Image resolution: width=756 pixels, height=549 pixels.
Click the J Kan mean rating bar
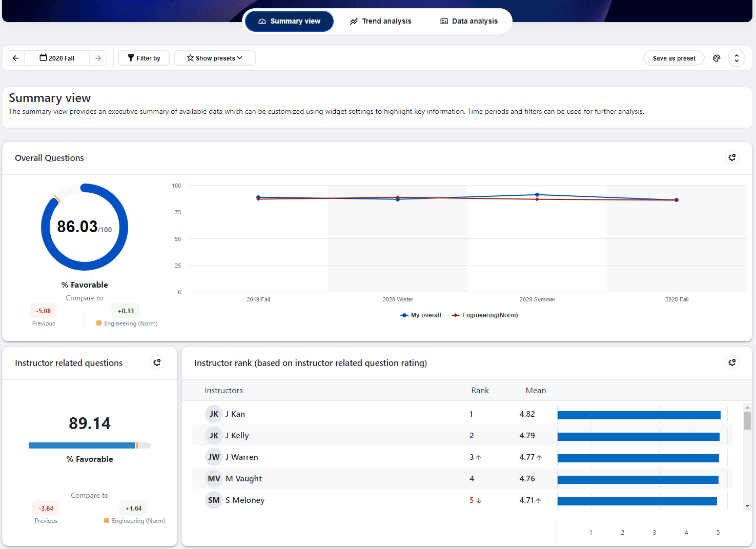click(x=639, y=415)
